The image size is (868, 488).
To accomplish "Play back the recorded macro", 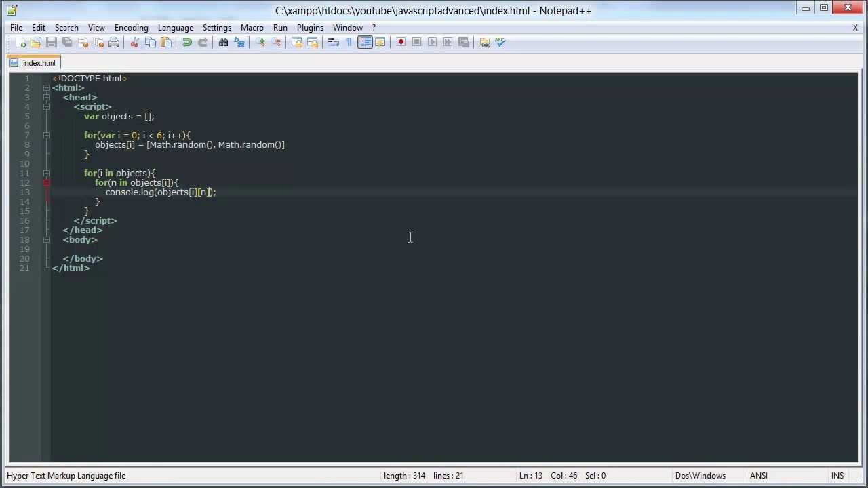I will pyautogui.click(x=432, y=43).
